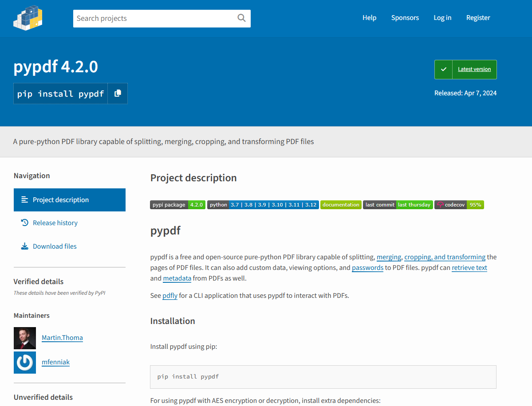Click the search magnifier icon
Image resolution: width=532 pixels, height=406 pixels.
point(241,18)
